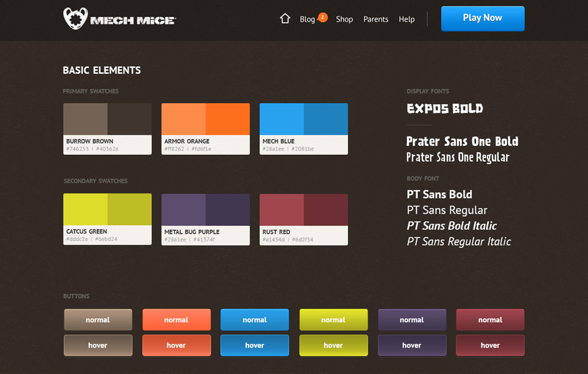Click the ARMOR ORANGE swatch name
The height and width of the screenshot is (374, 588).
[187, 141]
